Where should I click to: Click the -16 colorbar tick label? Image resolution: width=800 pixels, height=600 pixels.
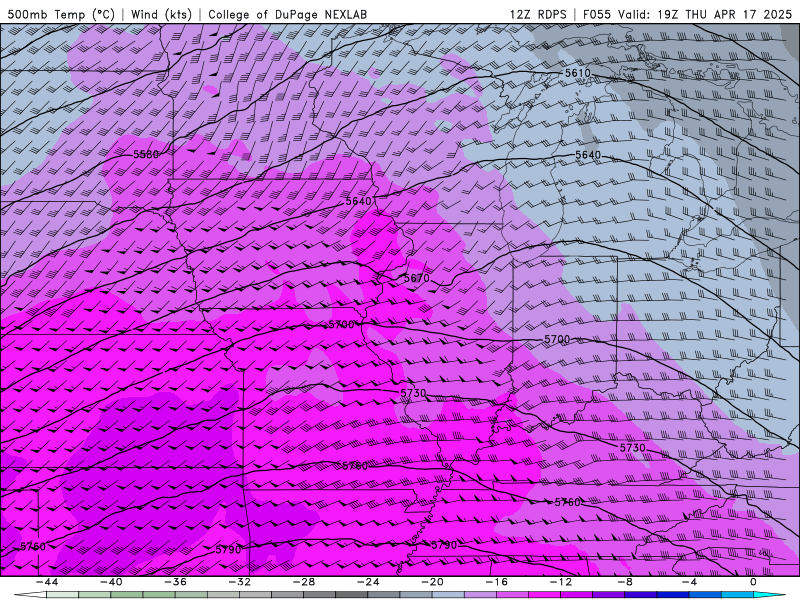pyautogui.click(x=496, y=582)
